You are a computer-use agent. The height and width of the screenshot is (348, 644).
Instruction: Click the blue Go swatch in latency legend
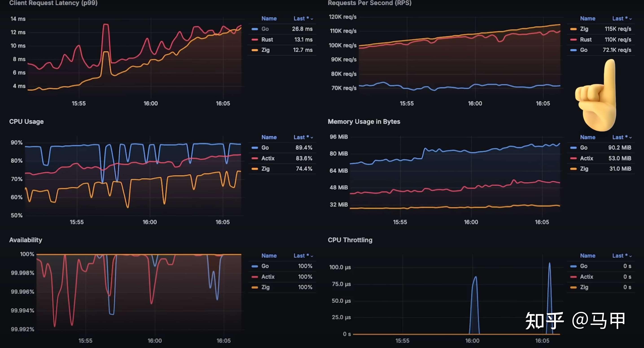254,29
